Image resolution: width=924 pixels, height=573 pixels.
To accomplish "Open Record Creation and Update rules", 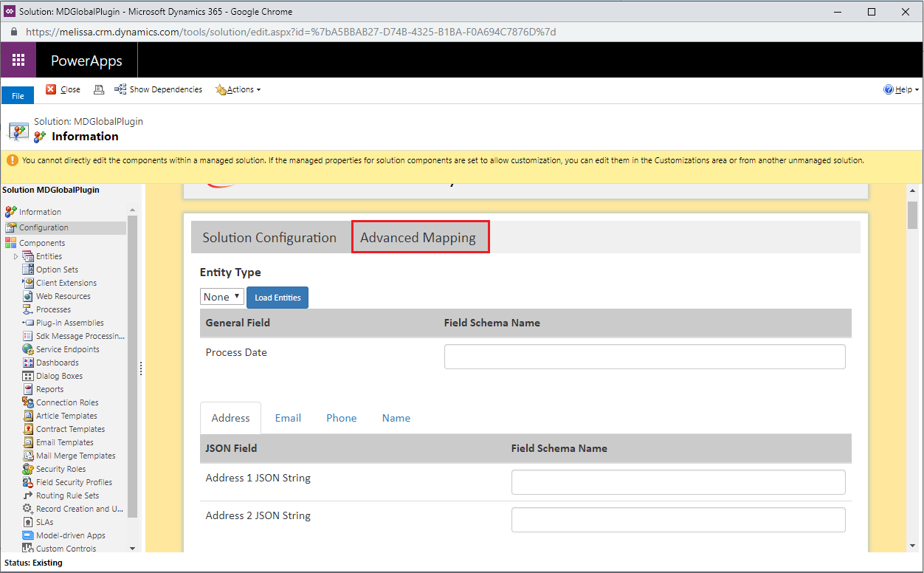I will [x=80, y=509].
